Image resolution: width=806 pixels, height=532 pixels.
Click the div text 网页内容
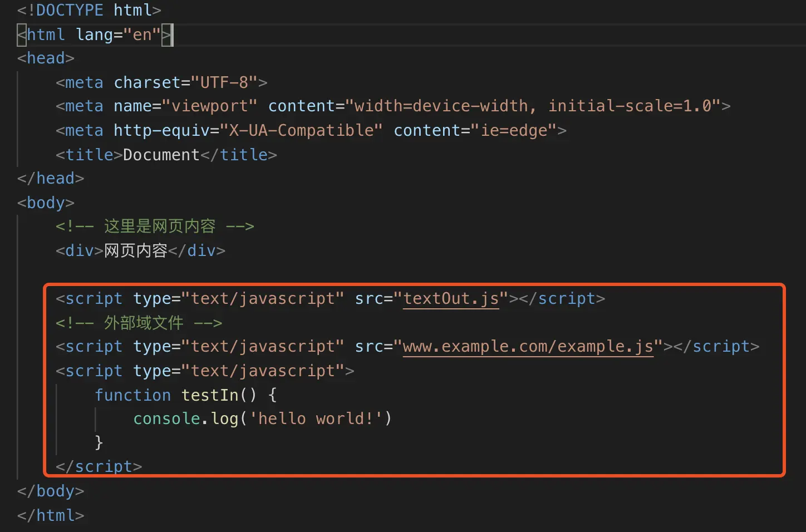[136, 251]
